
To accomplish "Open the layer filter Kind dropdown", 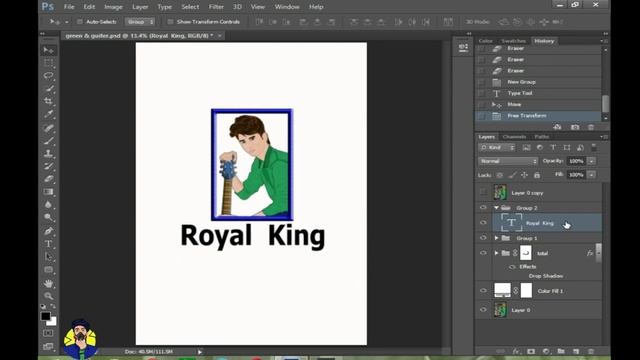I will tap(497, 147).
